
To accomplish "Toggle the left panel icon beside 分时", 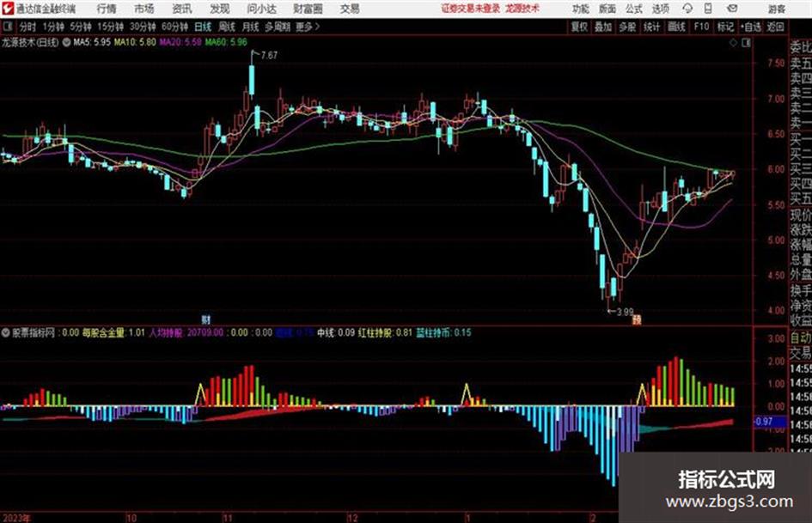I will 7,27.
